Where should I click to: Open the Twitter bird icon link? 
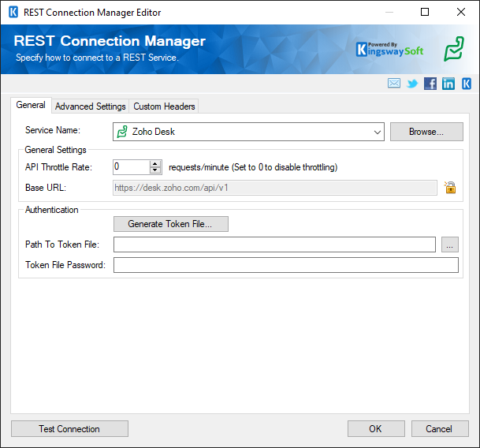tap(412, 84)
